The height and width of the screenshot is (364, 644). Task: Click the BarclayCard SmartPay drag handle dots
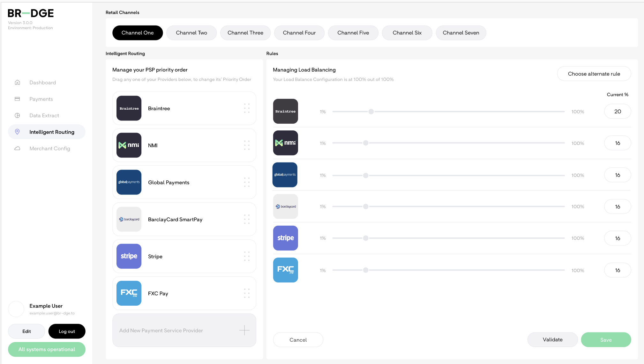click(x=247, y=219)
